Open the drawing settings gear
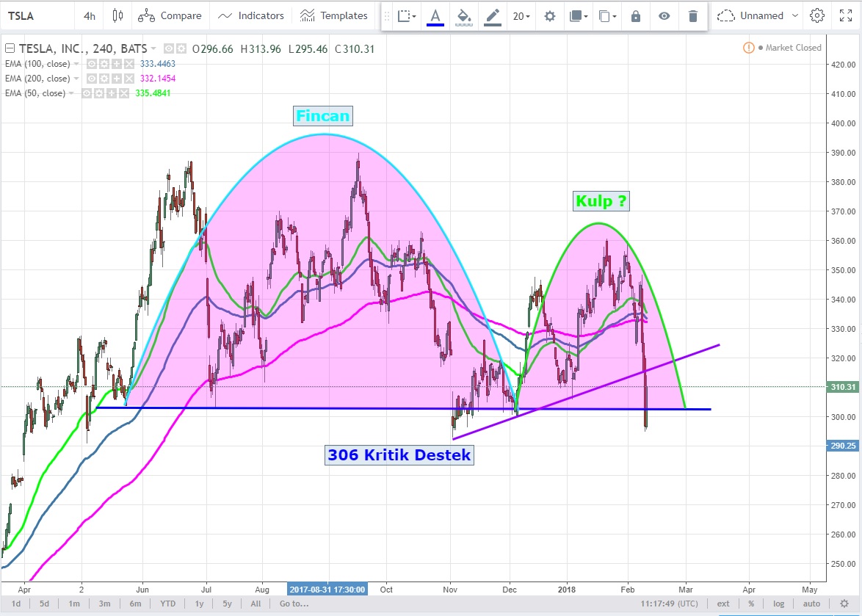This screenshot has width=862, height=616. tap(549, 15)
